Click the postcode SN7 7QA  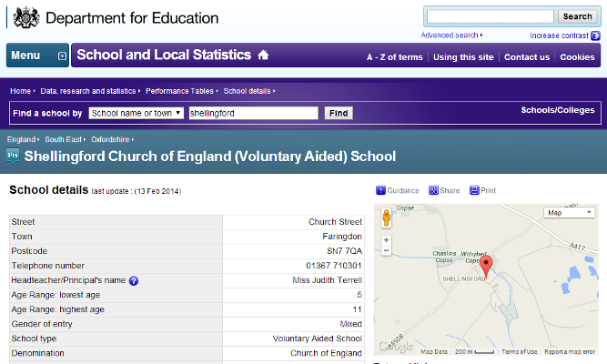(345, 251)
